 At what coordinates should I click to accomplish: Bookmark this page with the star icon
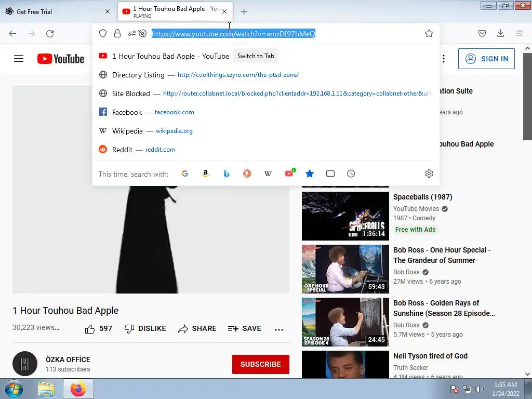429,33
